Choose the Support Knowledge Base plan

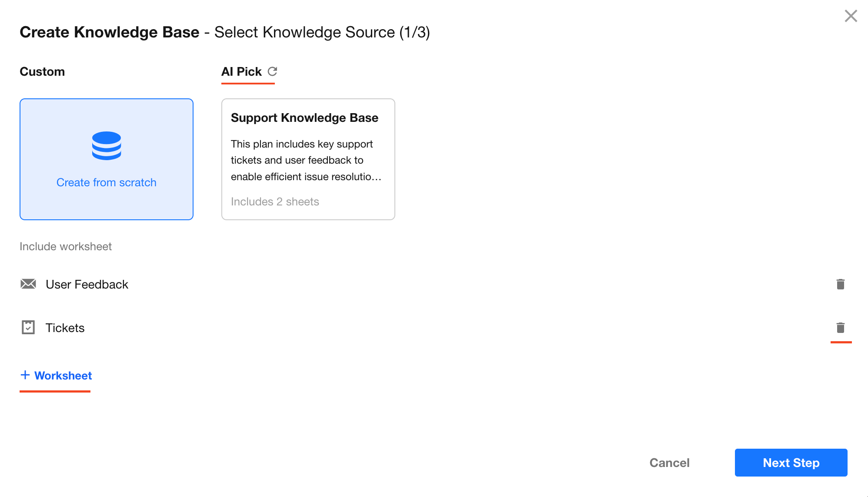click(x=308, y=159)
